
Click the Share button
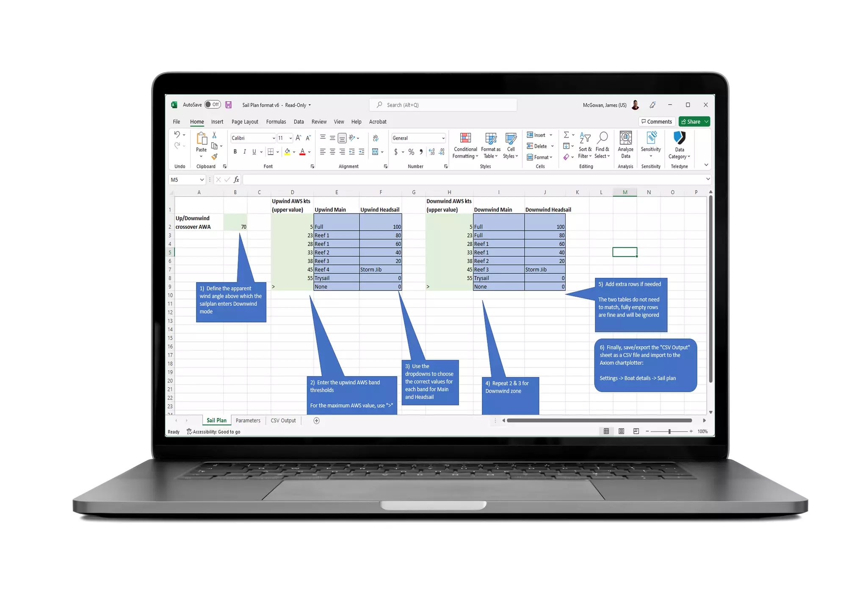point(691,122)
